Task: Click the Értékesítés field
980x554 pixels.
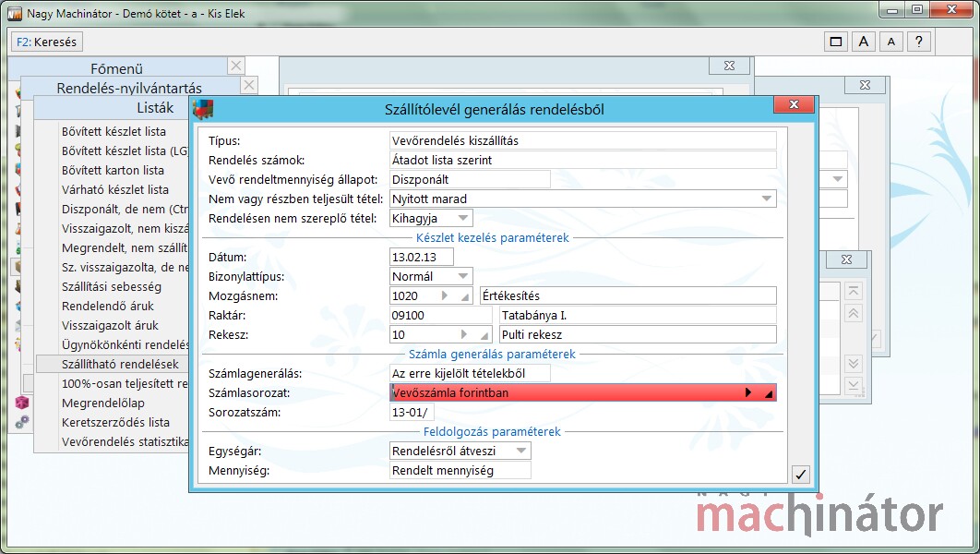Action: point(628,295)
